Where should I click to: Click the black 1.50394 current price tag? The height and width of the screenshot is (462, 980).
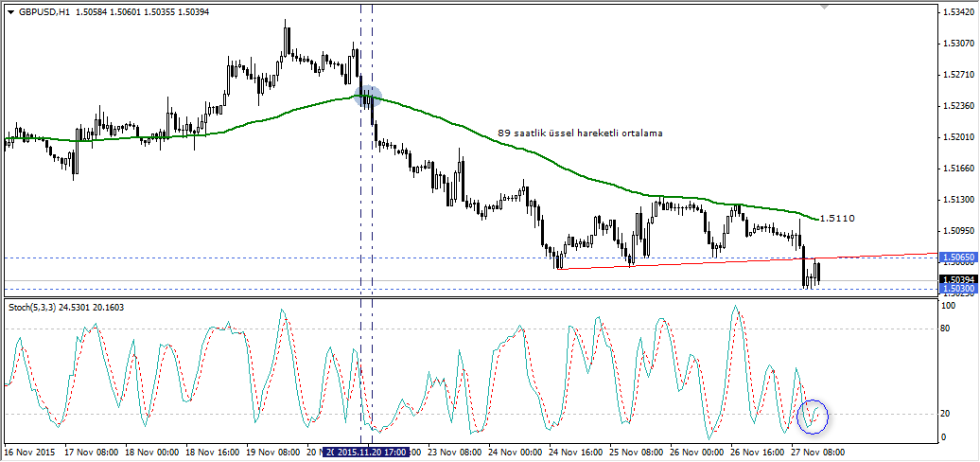tap(958, 279)
